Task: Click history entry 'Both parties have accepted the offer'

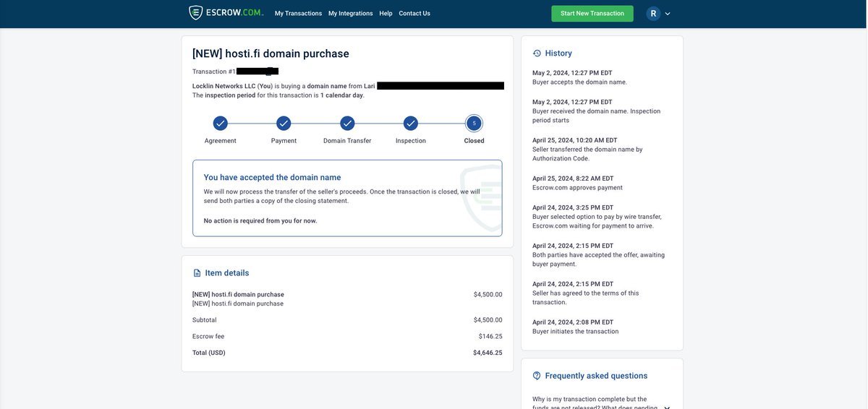Action: (598, 259)
